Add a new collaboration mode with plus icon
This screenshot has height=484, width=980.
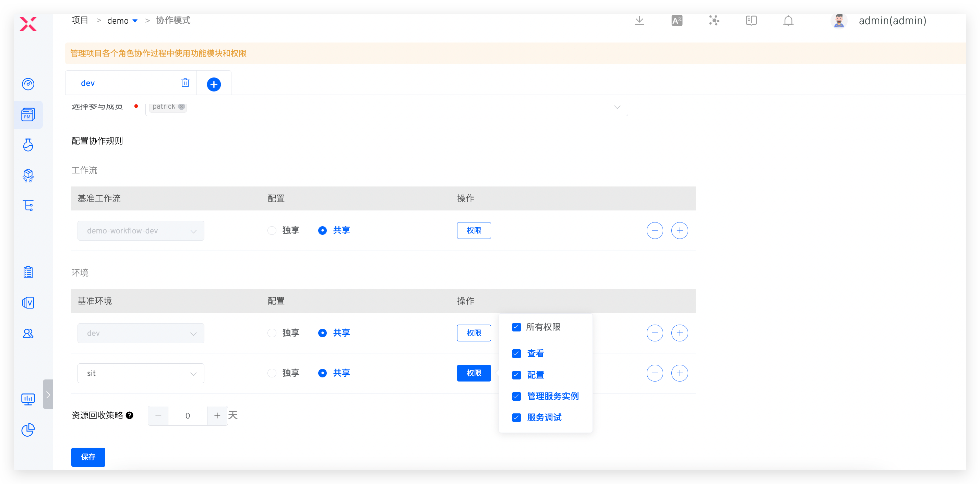coord(214,84)
